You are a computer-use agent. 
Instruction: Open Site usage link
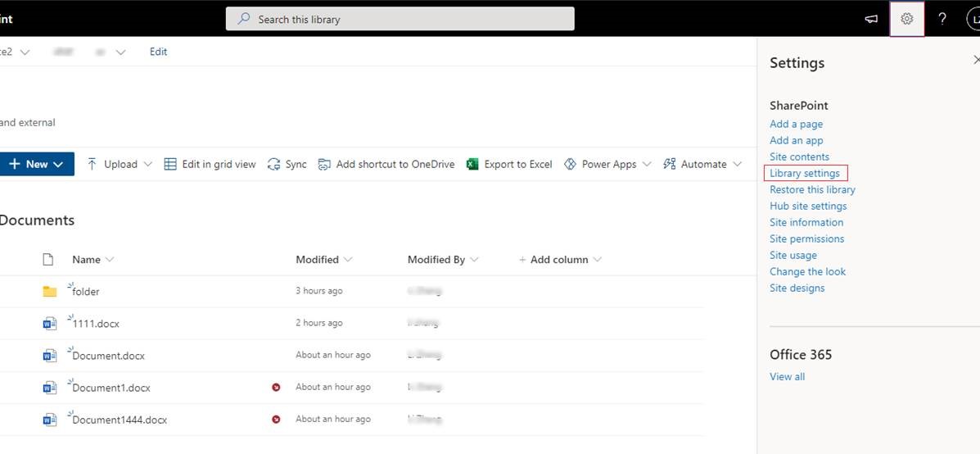793,255
